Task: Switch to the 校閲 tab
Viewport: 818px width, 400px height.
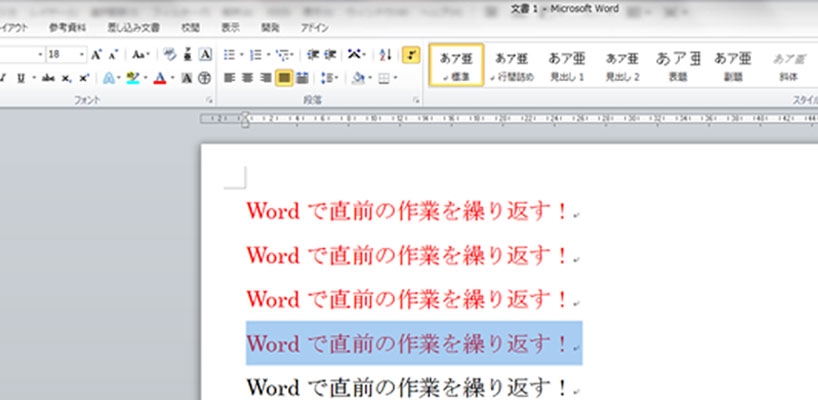Action: click(190, 28)
